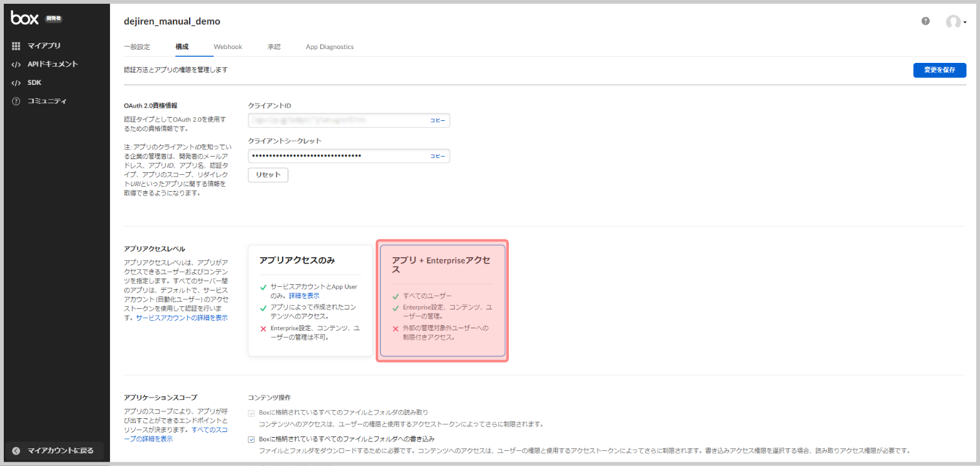Screen dimensions: 980x466
Task: Open サービスアカウントの詳細を表示 link
Action: (x=182, y=318)
